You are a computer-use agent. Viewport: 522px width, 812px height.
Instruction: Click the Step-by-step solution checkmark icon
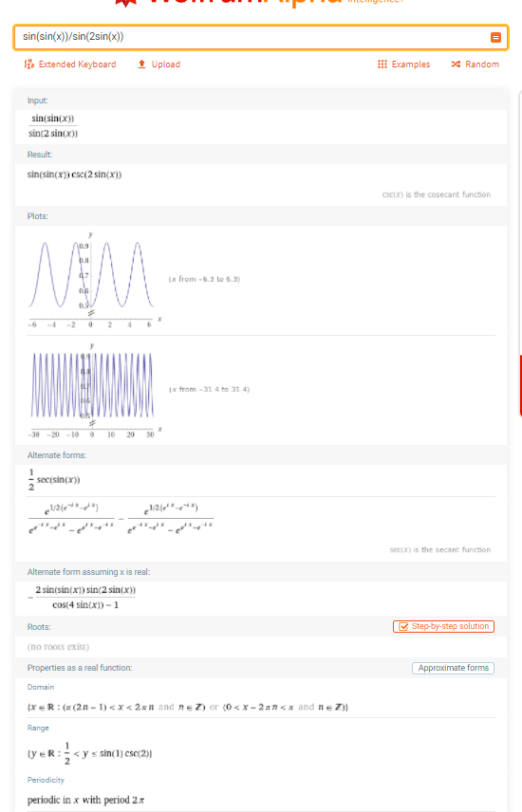pyautogui.click(x=402, y=627)
